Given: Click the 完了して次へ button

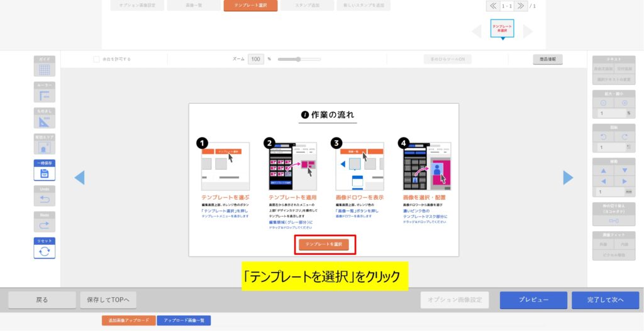Looking at the screenshot, I should pyautogui.click(x=605, y=300).
